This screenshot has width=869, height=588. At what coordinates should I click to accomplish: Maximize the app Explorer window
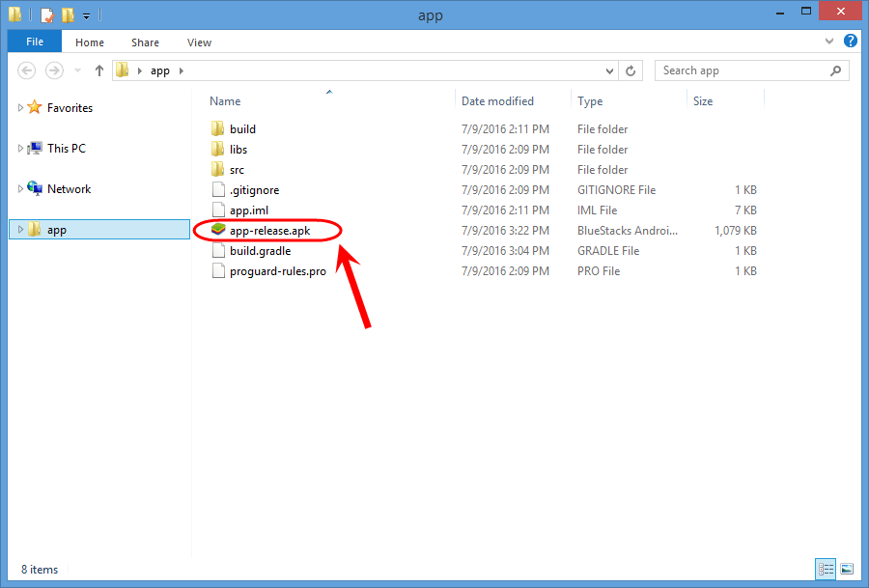pos(806,12)
